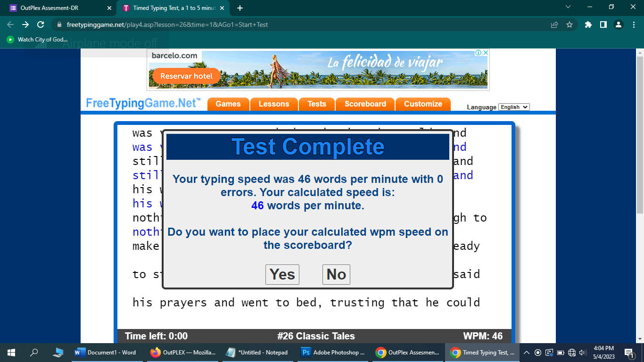This screenshot has height=362, width=644.
Task: Open Windows taskbar search
Action: tap(34, 352)
